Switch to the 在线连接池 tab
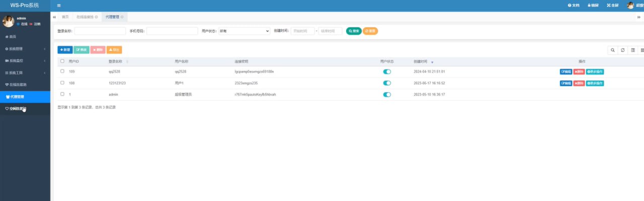 (x=87, y=17)
